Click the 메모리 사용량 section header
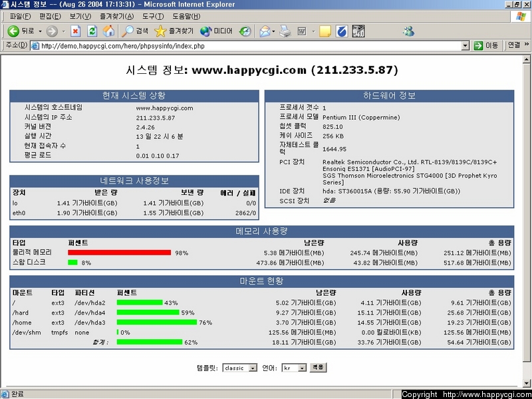 [x=261, y=231]
